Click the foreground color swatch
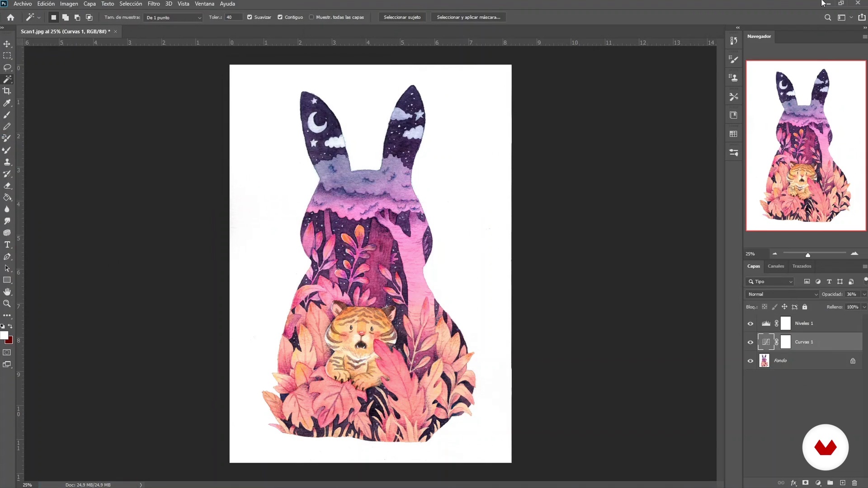868x488 pixels. (x=4, y=335)
